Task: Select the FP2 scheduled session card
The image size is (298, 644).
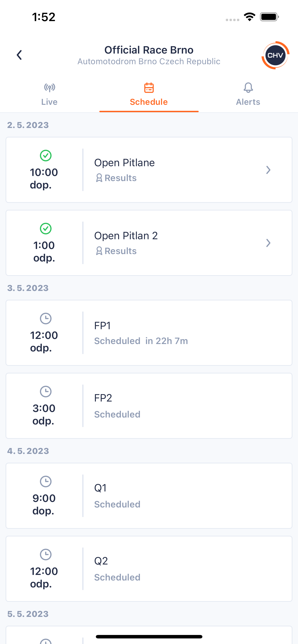Action: click(149, 406)
